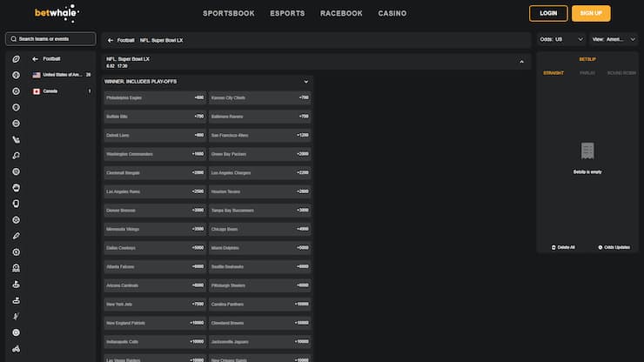Image resolution: width=644 pixels, height=362 pixels.
Task: Click the magnifier icon in the search box
Action: [13, 39]
